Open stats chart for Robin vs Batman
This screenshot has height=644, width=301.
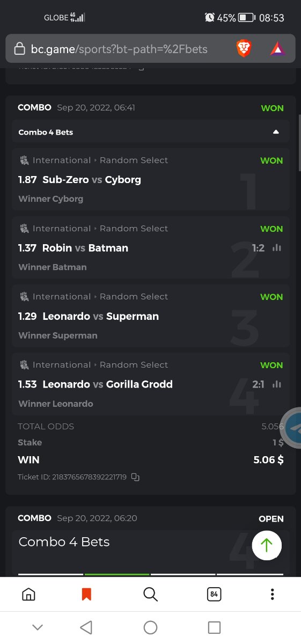pos(277,248)
